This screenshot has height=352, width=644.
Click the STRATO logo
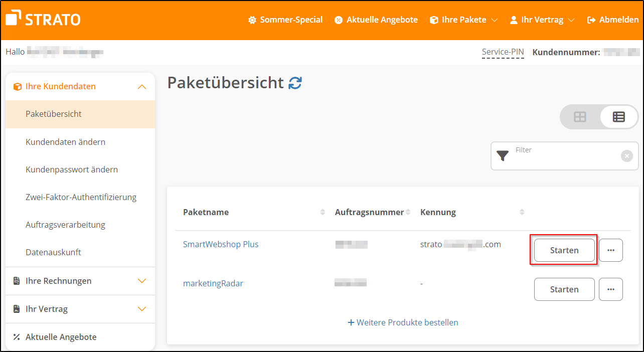click(x=43, y=19)
